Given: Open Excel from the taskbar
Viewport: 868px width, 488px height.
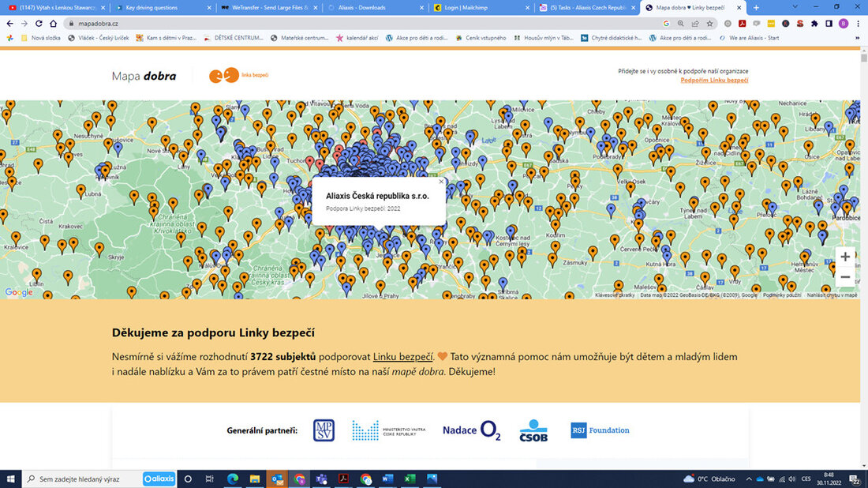Looking at the screenshot, I should click(x=410, y=479).
